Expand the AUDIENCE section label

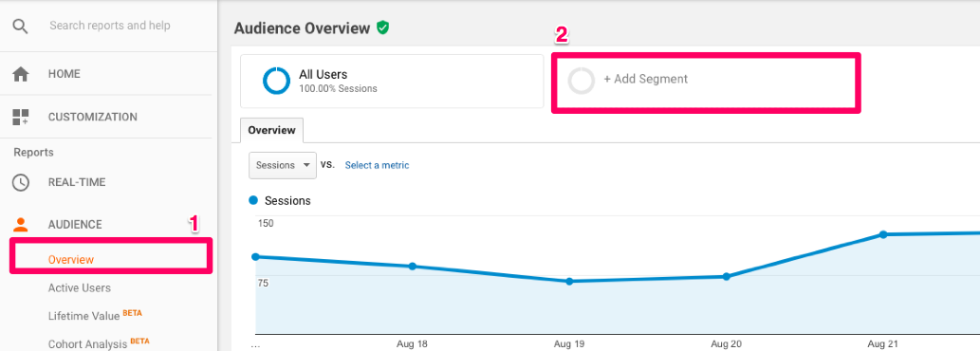click(x=75, y=224)
